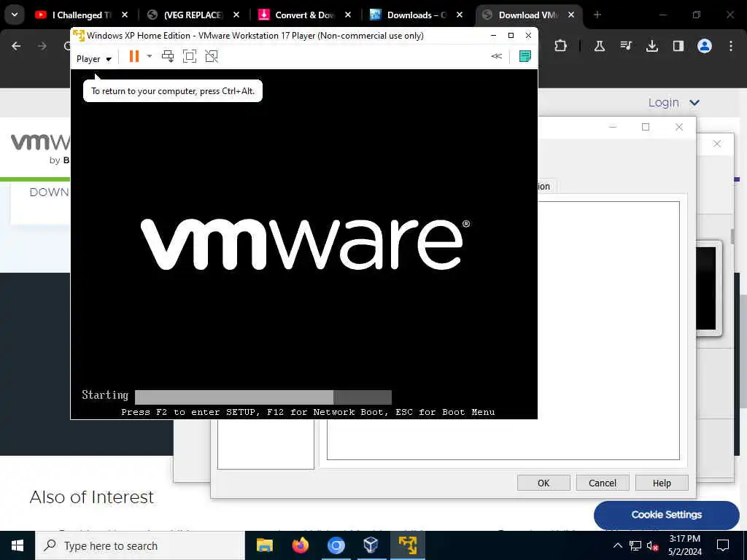Open a new browser tab
Viewport: 747px width, 560px height.
(597, 15)
